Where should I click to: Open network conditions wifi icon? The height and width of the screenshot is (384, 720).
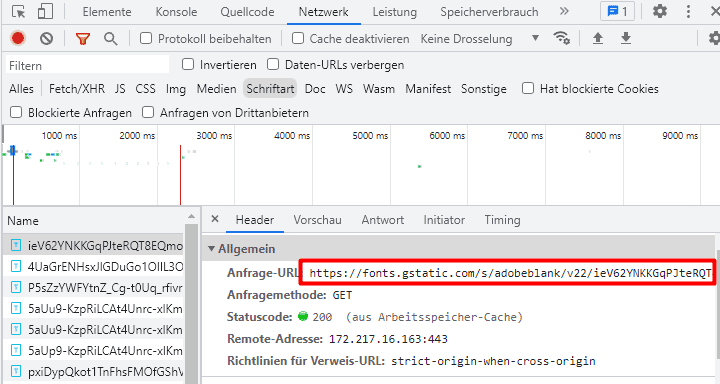click(x=562, y=38)
